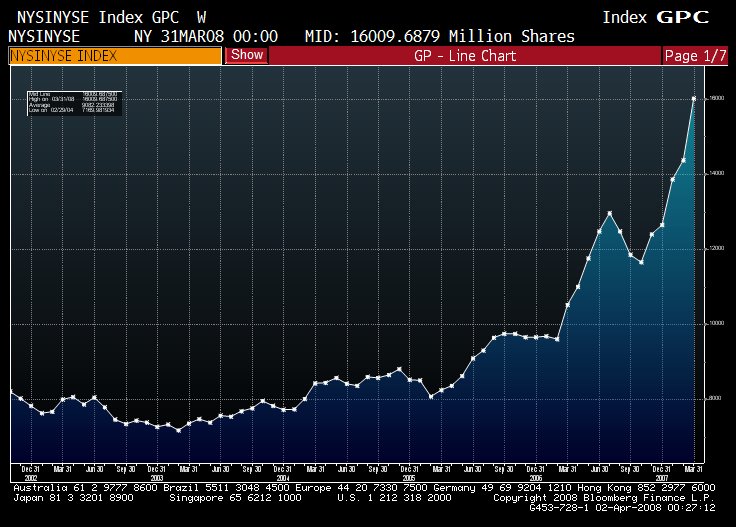This screenshot has width=736, height=527.
Task: Click the Page 1/7 indicator
Action: click(695, 56)
